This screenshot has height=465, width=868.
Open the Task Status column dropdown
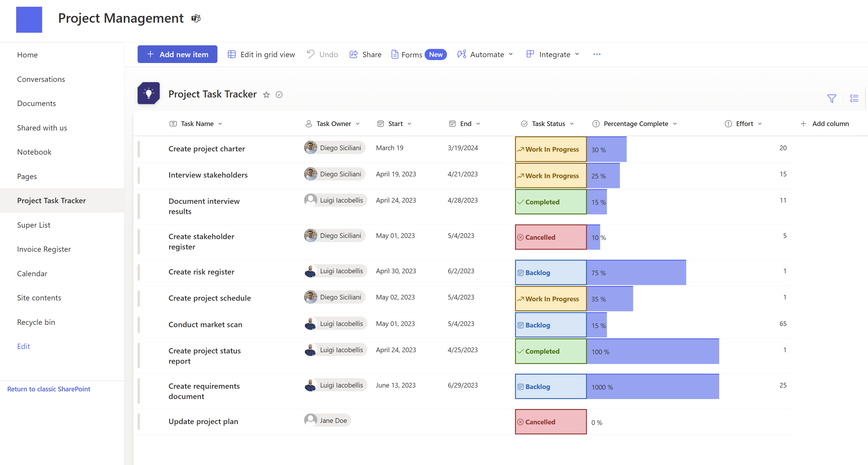coord(572,124)
